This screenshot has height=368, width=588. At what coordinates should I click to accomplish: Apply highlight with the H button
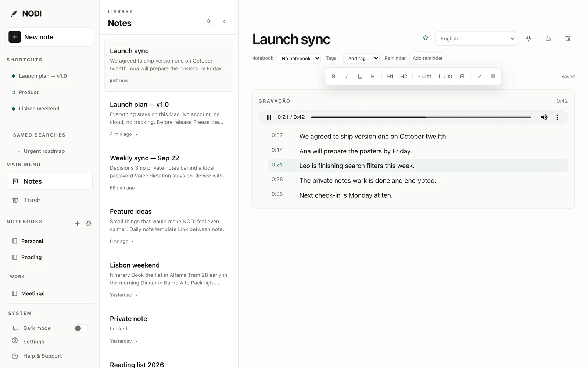[373, 77]
